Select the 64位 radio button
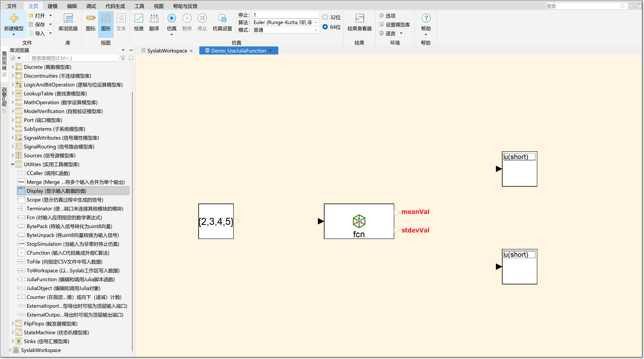This screenshot has width=644, height=359. point(325,27)
